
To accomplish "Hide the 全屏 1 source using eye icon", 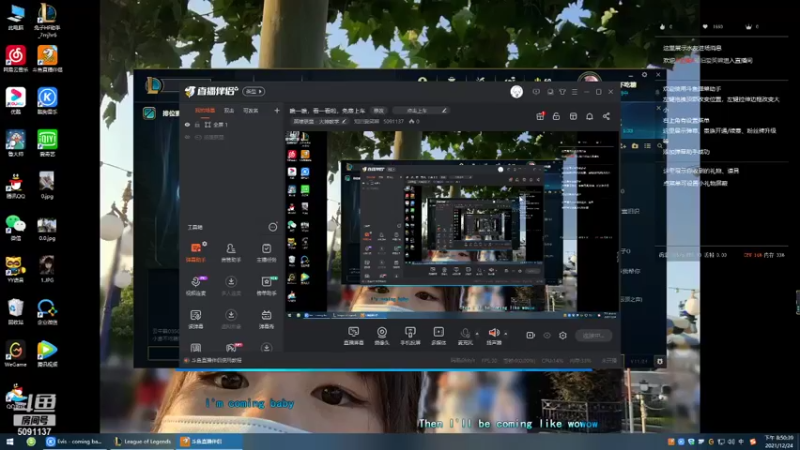I will 187,124.
